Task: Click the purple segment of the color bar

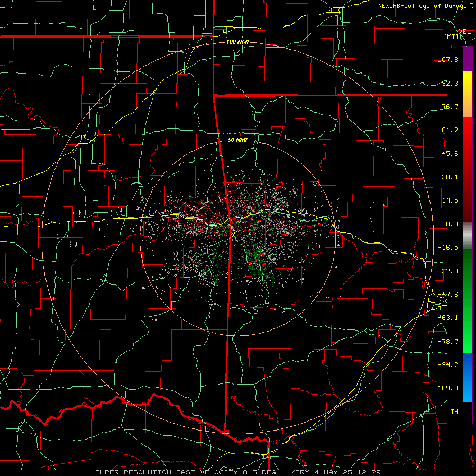Action: tap(467, 59)
